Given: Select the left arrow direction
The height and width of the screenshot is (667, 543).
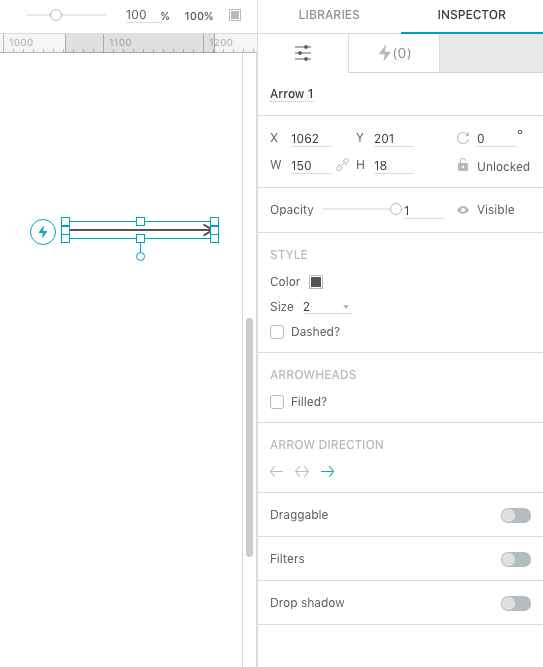Looking at the screenshot, I should [x=277, y=471].
